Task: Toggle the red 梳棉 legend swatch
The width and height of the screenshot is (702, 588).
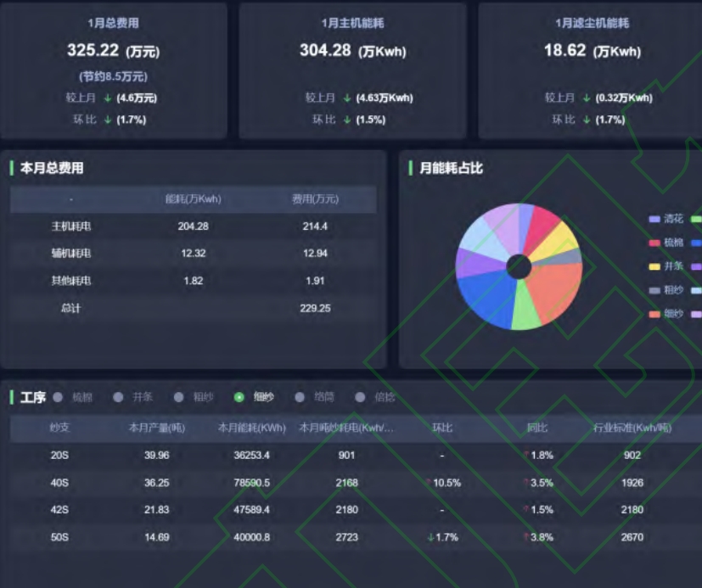Action: (x=654, y=243)
